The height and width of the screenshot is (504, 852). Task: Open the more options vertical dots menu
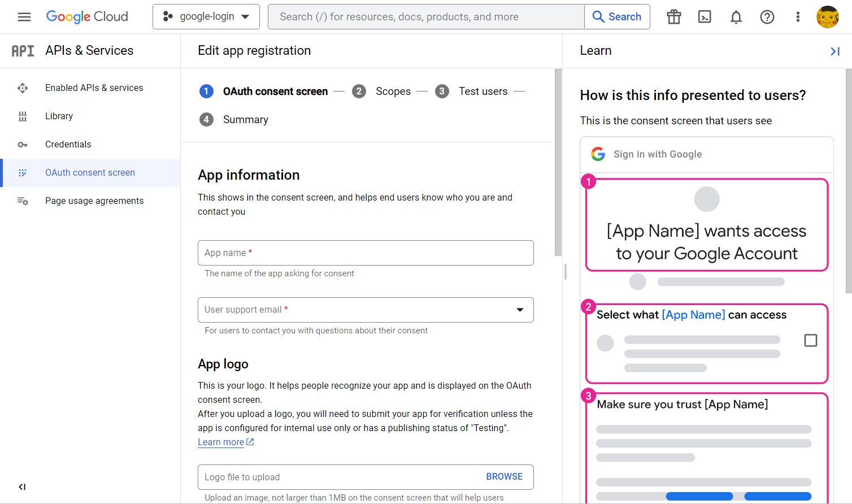pos(798,17)
